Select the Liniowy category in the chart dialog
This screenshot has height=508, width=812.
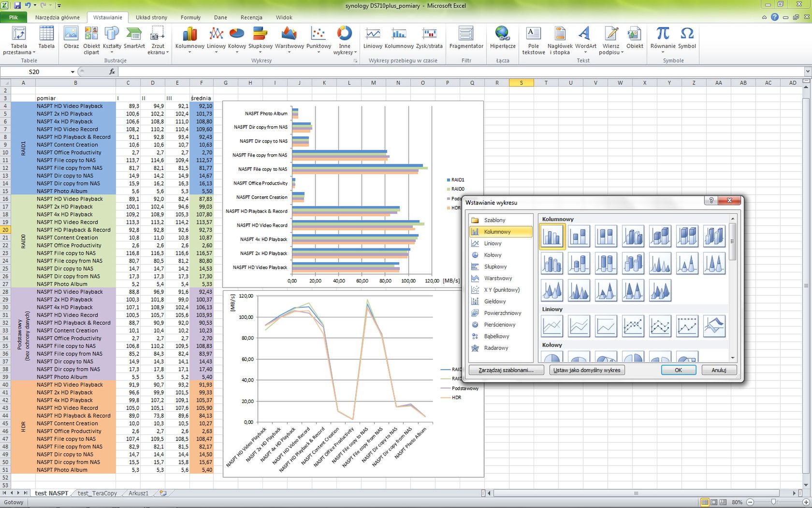(501, 243)
